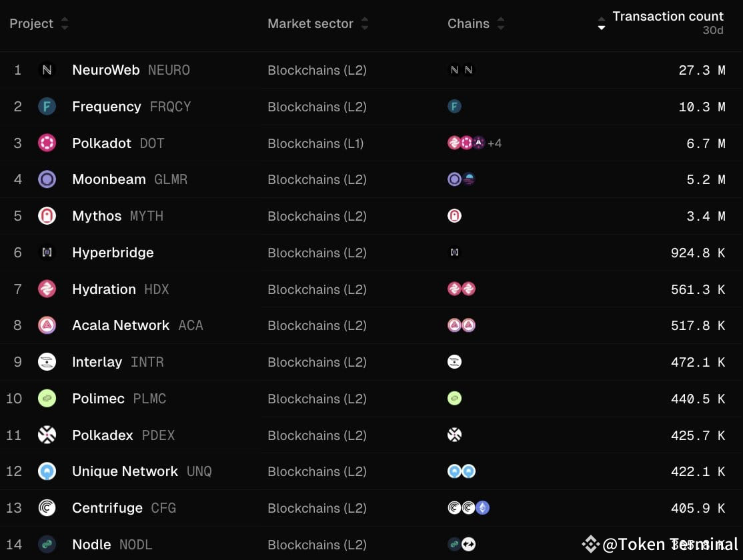Select the Hydration chain icon
The height and width of the screenshot is (560, 743).
point(456,289)
